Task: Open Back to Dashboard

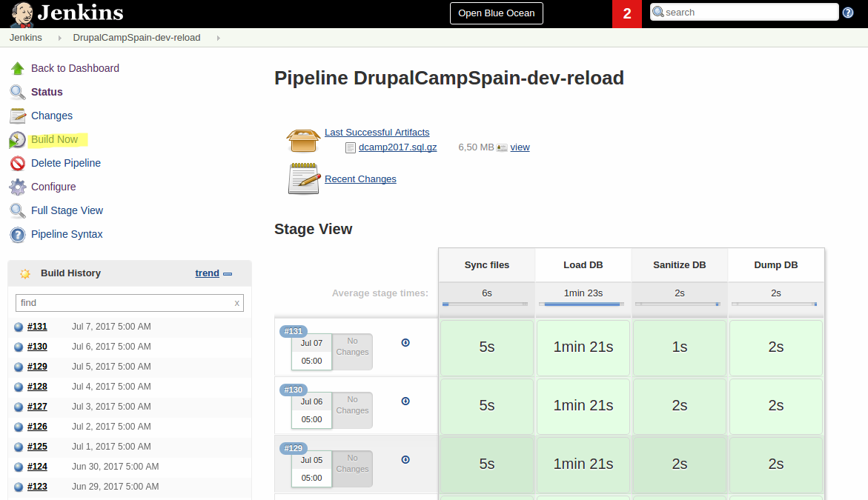Action: click(x=75, y=68)
